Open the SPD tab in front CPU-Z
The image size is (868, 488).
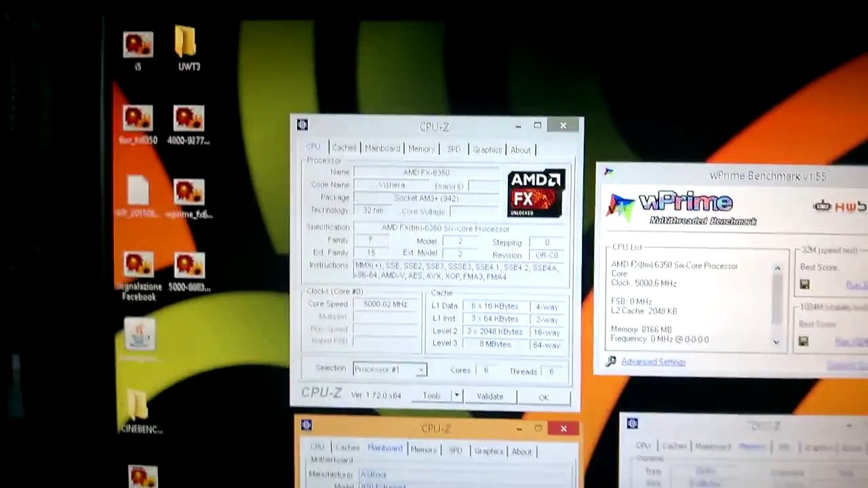pyautogui.click(x=454, y=149)
